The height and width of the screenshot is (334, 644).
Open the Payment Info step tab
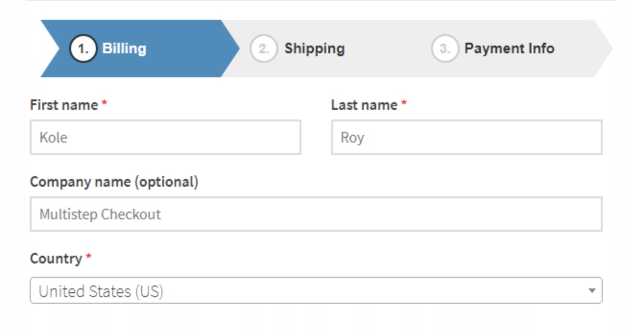[x=509, y=48]
